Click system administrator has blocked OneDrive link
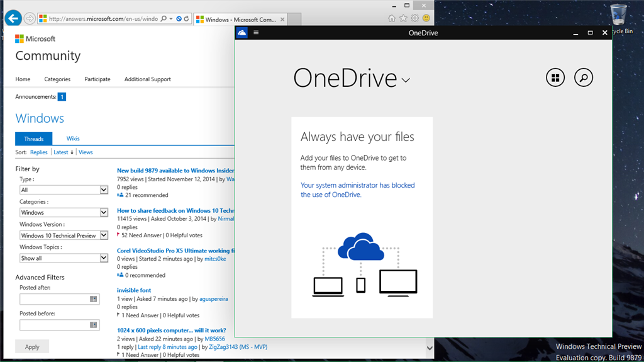This screenshot has width=644, height=362. (x=358, y=190)
